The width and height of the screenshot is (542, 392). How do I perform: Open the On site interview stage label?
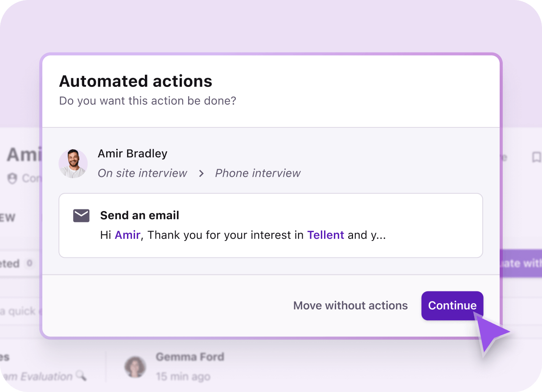pyautogui.click(x=142, y=173)
